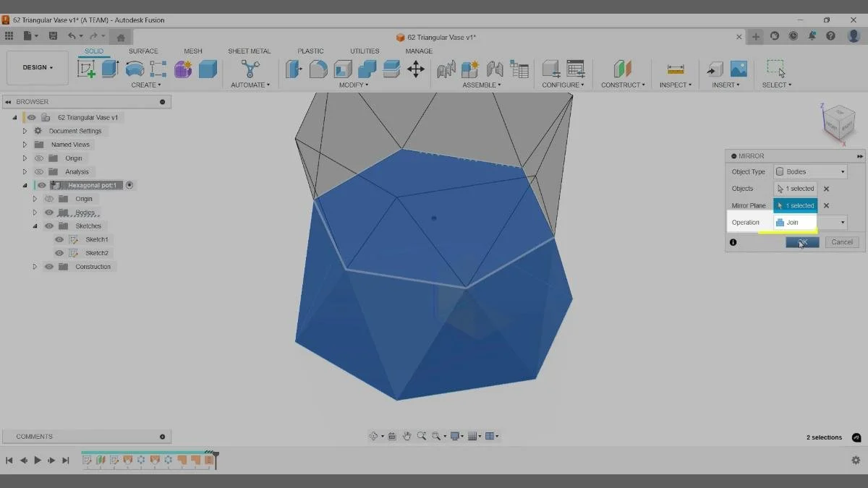Toggle visibility of the Bodies folder
The height and width of the screenshot is (488, 868).
pyautogui.click(x=48, y=212)
